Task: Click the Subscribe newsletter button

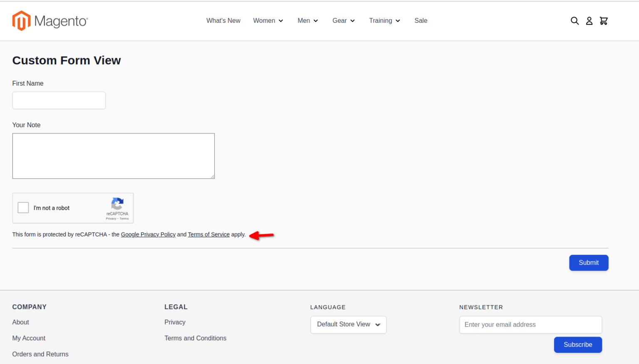Action: click(x=578, y=344)
